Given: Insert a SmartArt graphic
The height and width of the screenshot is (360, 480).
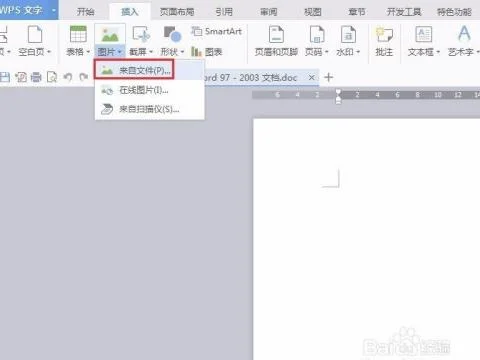Looking at the screenshot, I should click(217, 31).
